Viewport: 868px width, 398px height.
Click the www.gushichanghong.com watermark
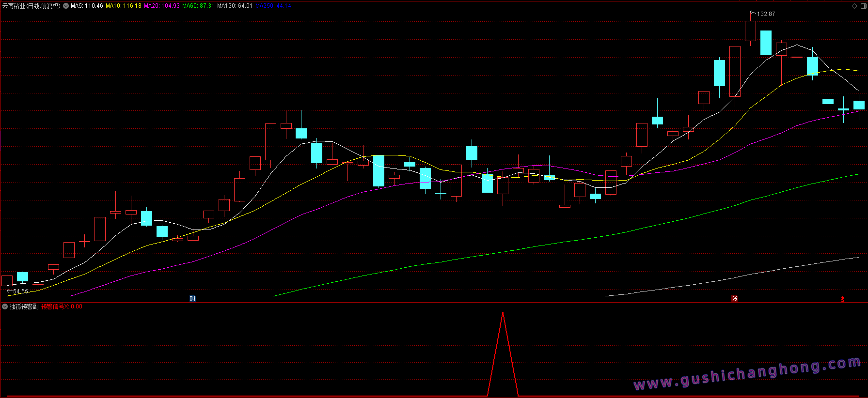point(747,374)
